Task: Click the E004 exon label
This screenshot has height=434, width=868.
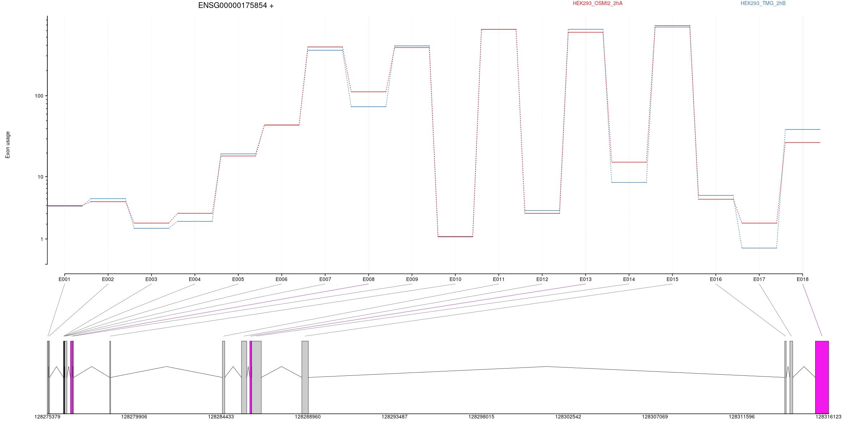Action: pos(195,279)
